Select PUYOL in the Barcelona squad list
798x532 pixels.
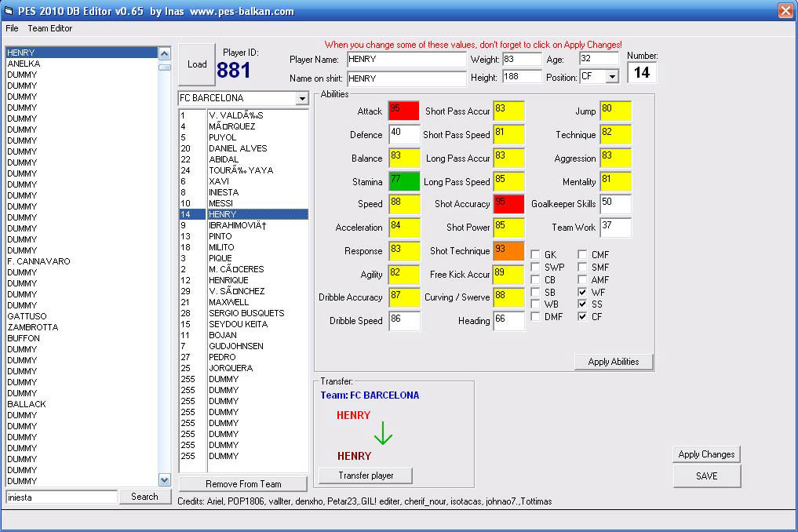(x=244, y=137)
